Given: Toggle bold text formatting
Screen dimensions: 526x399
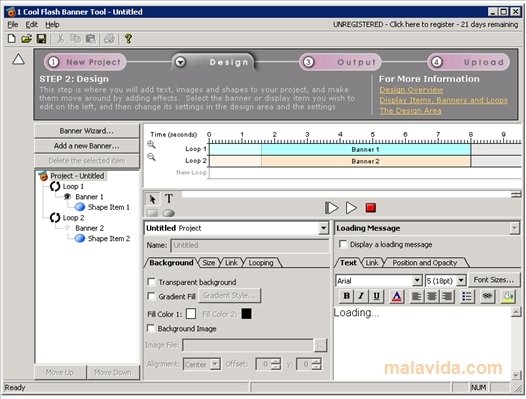Looking at the screenshot, I should pos(347,296).
